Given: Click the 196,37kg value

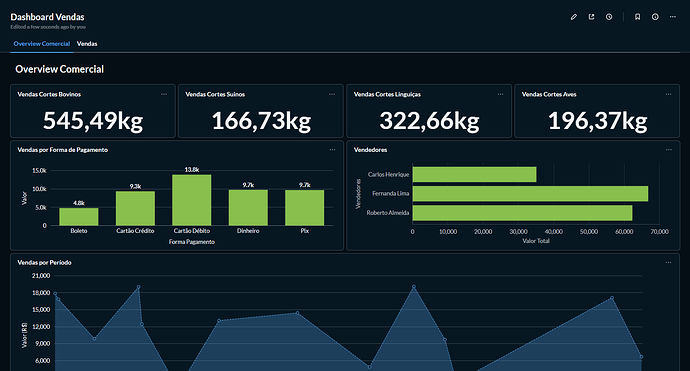Looking at the screenshot, I should tap(598, 121).
